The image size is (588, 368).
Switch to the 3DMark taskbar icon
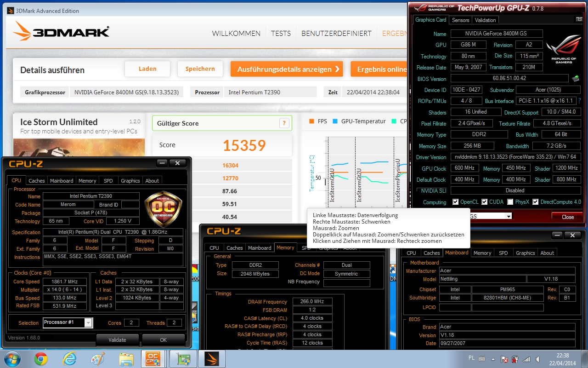pyautogui.click(x=212, y=359)
